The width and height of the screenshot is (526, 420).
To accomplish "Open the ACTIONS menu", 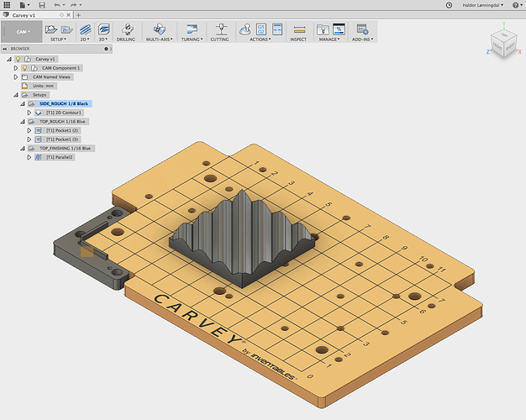I will (x=260, y=39).
